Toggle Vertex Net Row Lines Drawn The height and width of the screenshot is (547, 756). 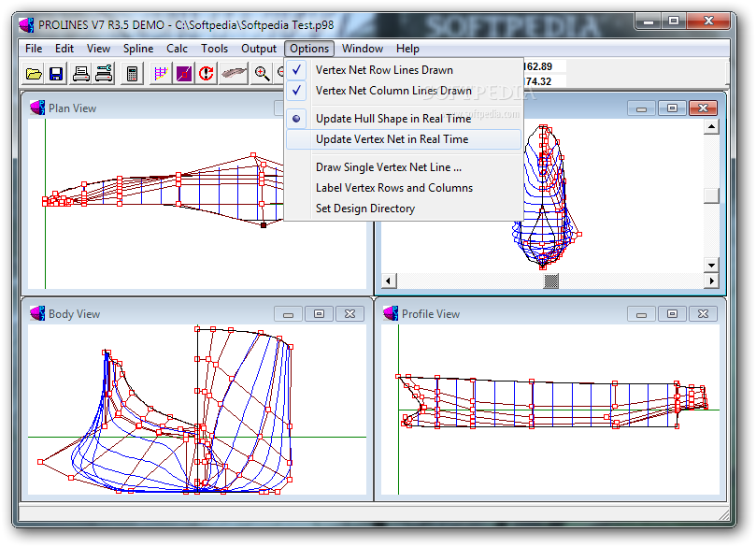click(x=403, y=70)
